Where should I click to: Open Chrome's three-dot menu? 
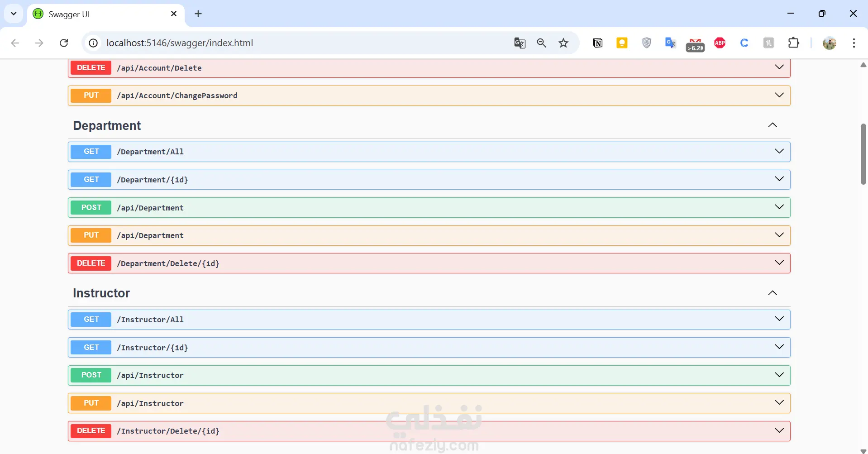pyautogui.click(x=854, y=43)
